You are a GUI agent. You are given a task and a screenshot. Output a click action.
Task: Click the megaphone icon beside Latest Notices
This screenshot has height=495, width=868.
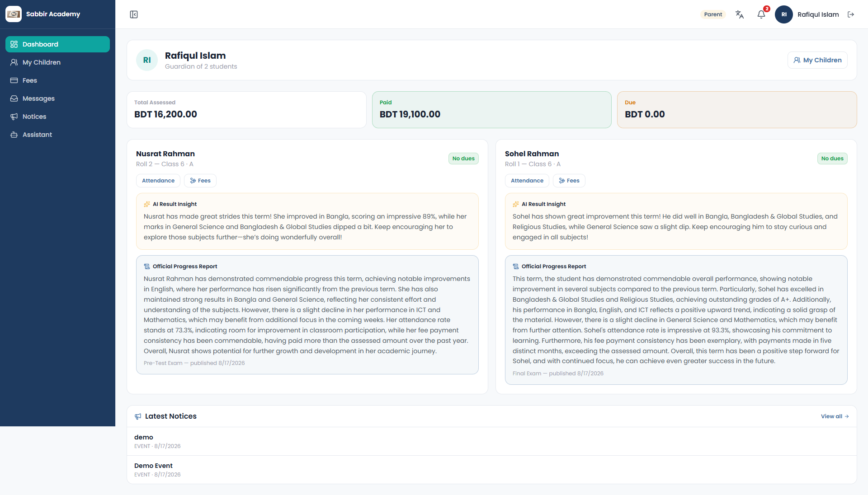tap(138, 416)
